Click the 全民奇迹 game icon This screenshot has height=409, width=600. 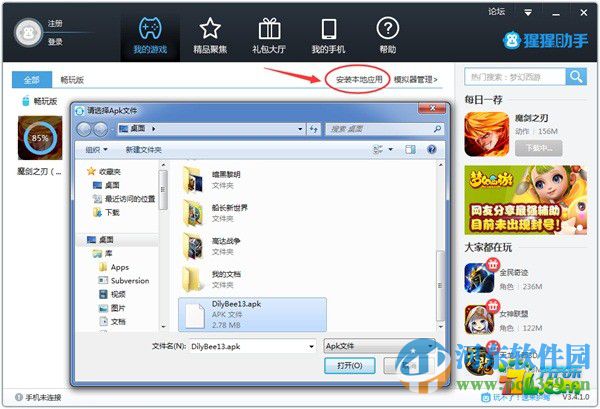tap(479, 278)
